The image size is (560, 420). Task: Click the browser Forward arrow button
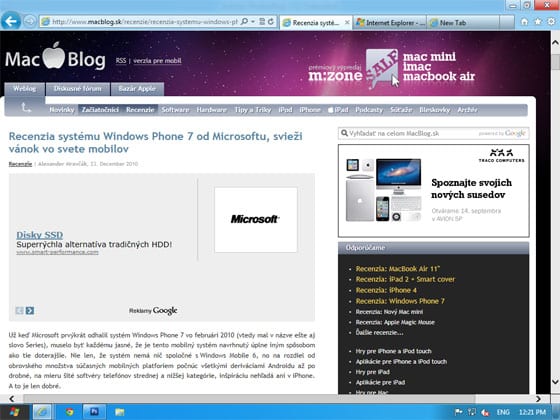tap(30, 21)
